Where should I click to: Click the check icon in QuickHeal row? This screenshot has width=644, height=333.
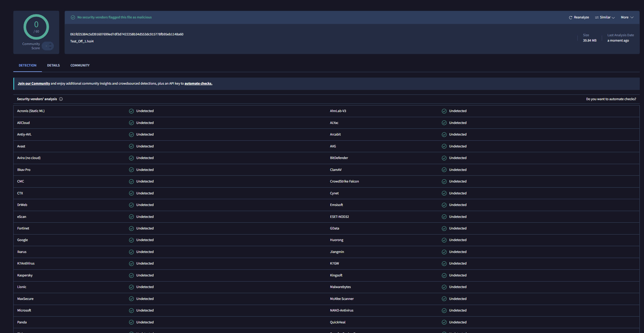click(444, 322)
